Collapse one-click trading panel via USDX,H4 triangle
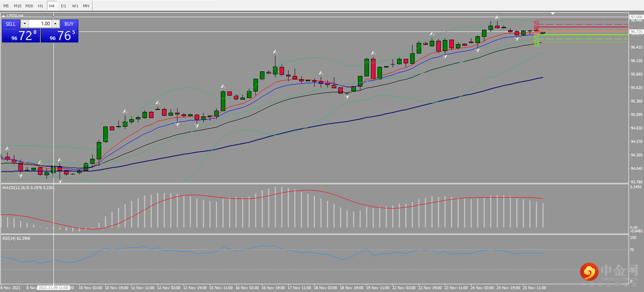 4,16
